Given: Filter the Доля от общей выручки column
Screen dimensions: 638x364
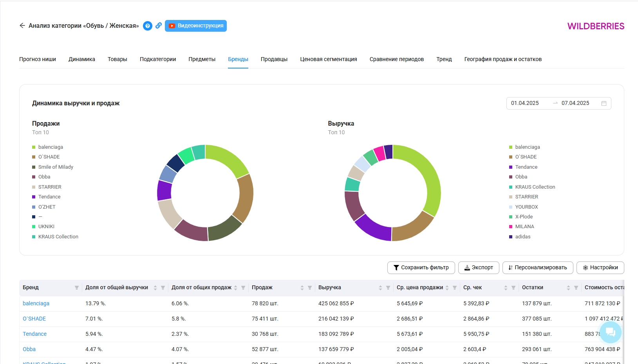Looking at the screenshot, I should coord(163,288).
